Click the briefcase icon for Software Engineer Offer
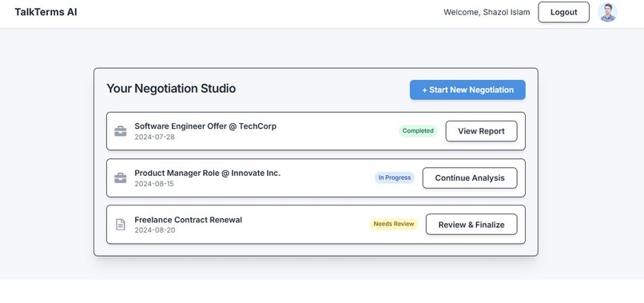 (x=121, y=132)
